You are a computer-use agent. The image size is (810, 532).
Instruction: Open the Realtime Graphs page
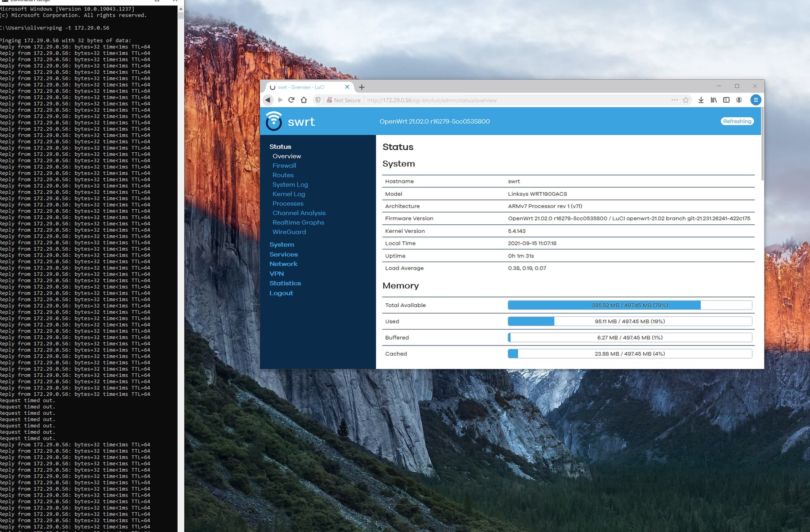click(298, 222)
